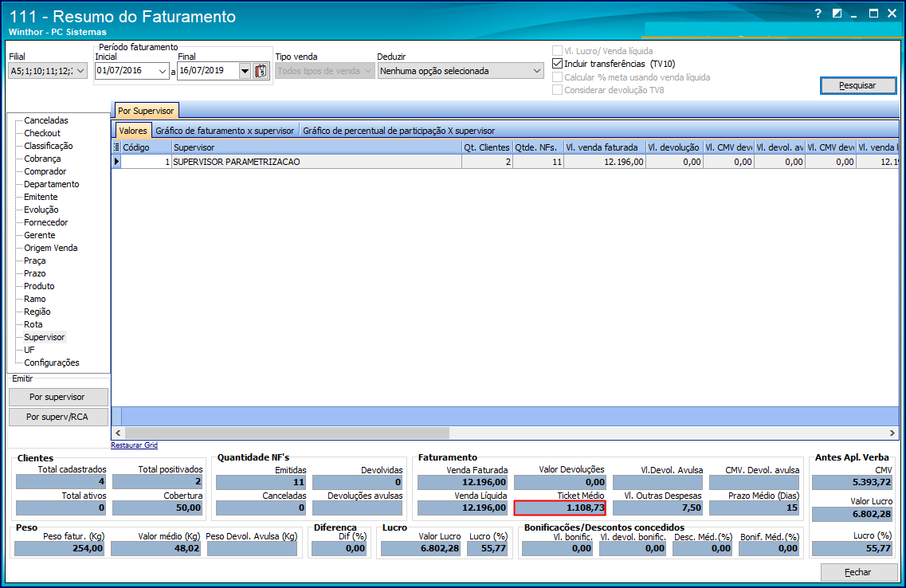Image resolution: width=906 pixels, height=588 pixels.
Task: Open Origem Venda in the side tree
Action: tap(51, 247)
